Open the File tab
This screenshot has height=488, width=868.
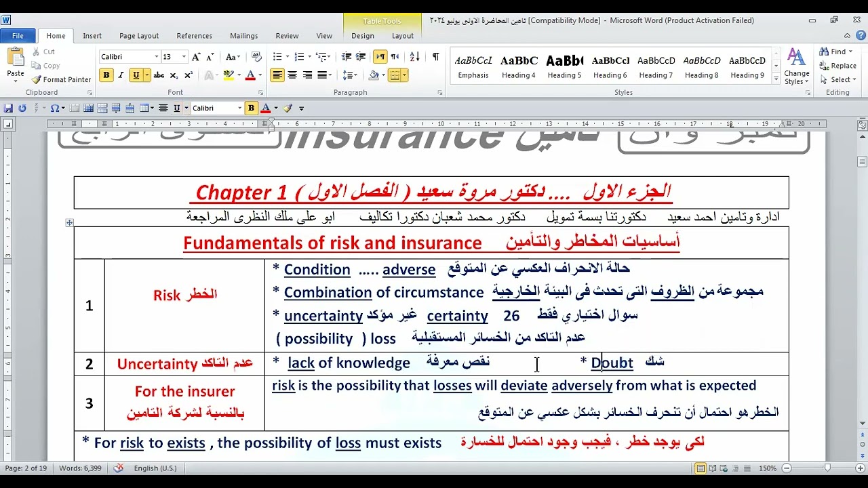coord(18,36)
